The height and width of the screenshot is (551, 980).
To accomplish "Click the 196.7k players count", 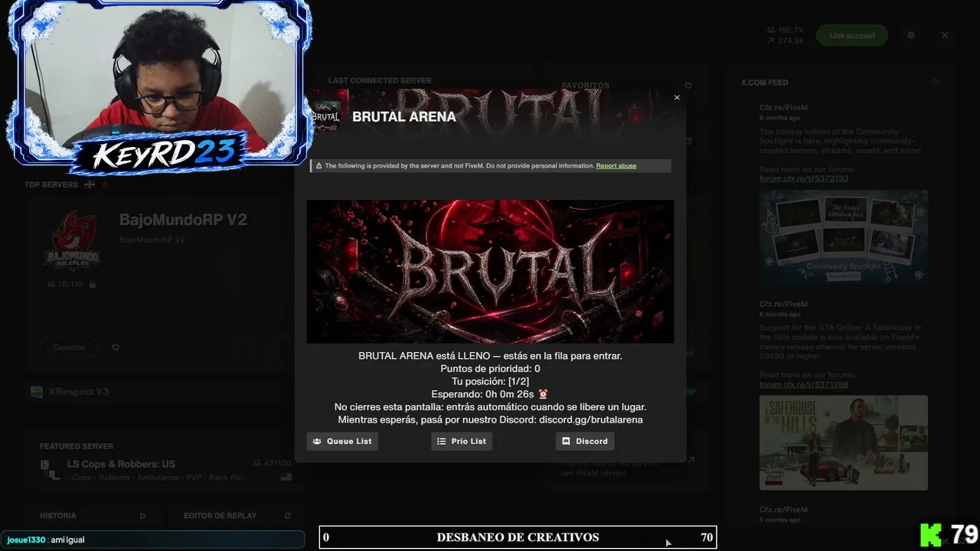I will click(x=786, y=30).
